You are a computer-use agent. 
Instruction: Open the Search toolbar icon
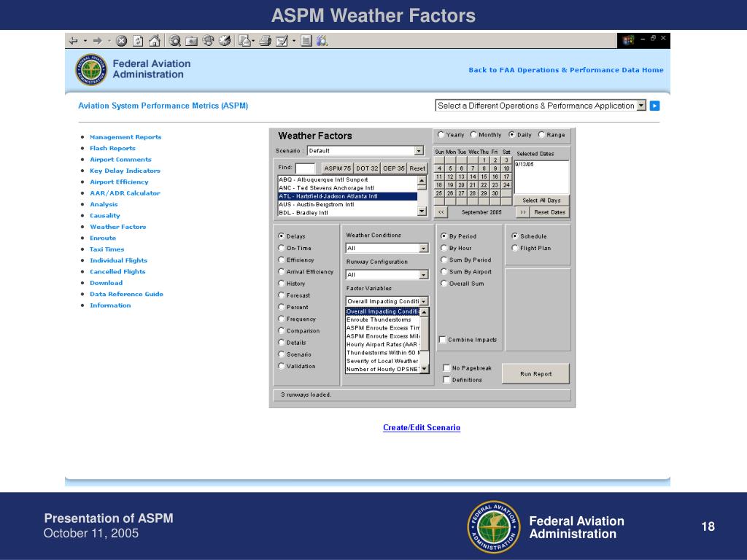point(175,41)
